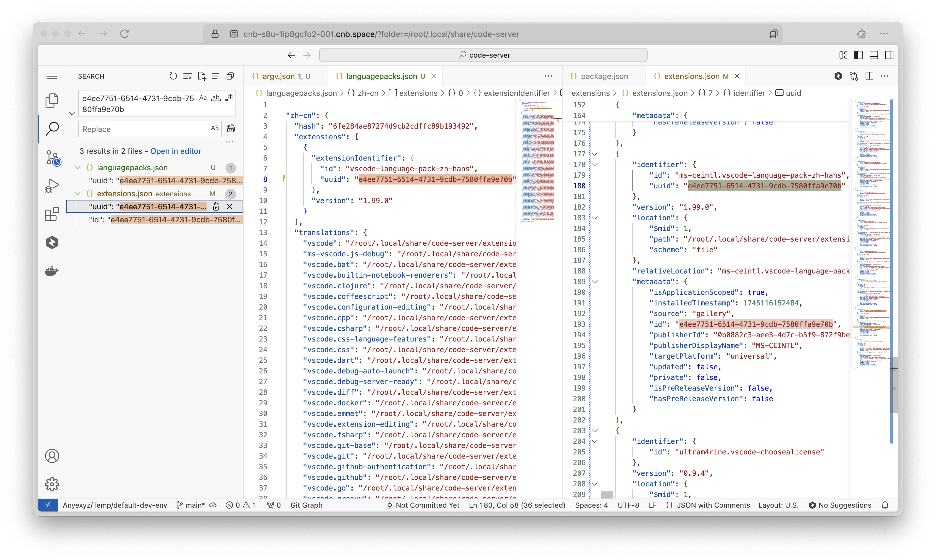The width and height of the screenshot is (936, 560).
Task: Toggle Secondary Side Bar visibility
Action: pyautogui.click(x=889, y=55)
